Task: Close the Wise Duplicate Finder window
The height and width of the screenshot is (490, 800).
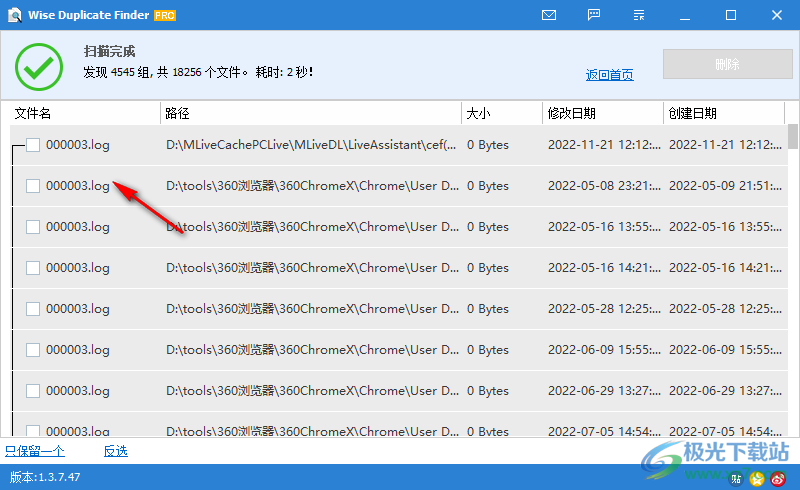Action: coord(777,15)
